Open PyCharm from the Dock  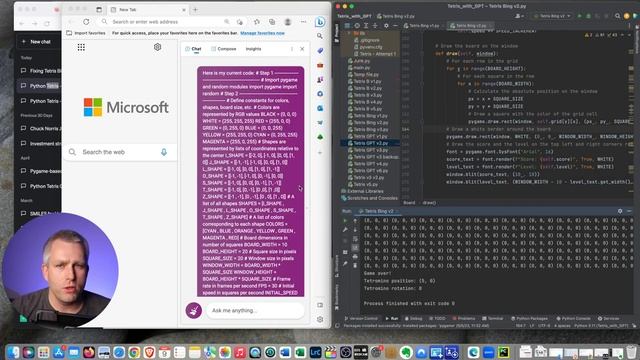tap(504, 351)
